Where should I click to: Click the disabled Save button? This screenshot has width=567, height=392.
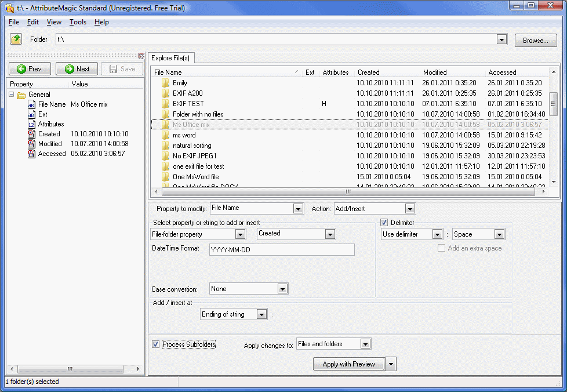coord(122,68)
